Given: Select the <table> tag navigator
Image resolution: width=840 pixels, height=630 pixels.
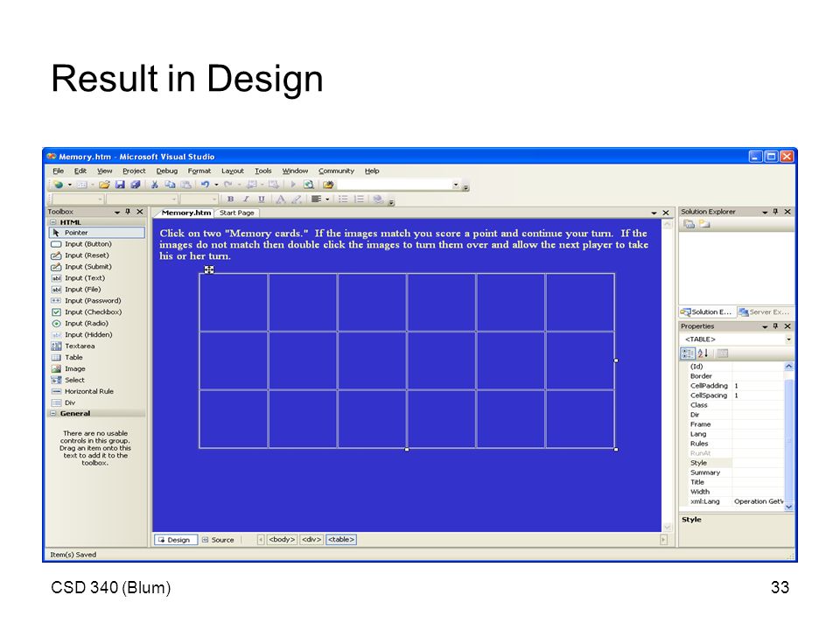Looking at the screenshot, I should (341, 540).
